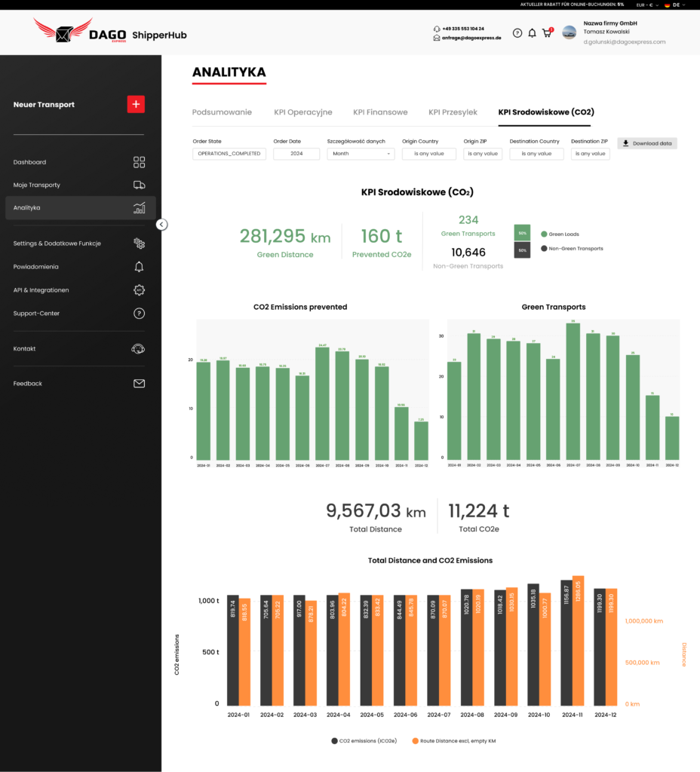Open Dashboard via grid icon
Screen dimensions: 700x772
pos(139,162)
